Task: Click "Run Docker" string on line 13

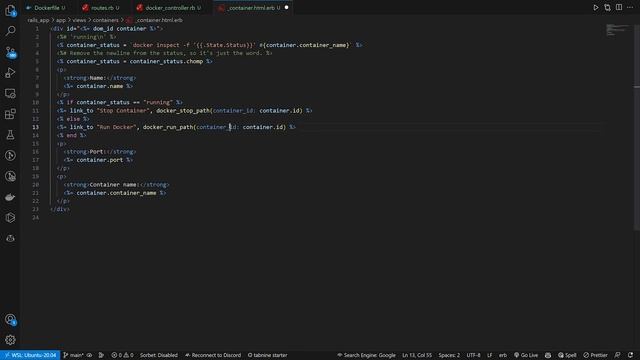Action: 116,127
